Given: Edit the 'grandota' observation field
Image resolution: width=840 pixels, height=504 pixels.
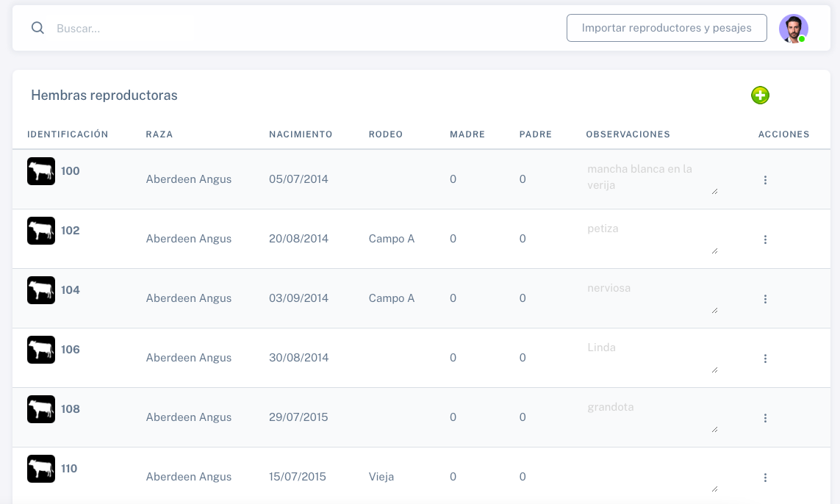Looking at the screenshot, I should (x=652, y=416).
